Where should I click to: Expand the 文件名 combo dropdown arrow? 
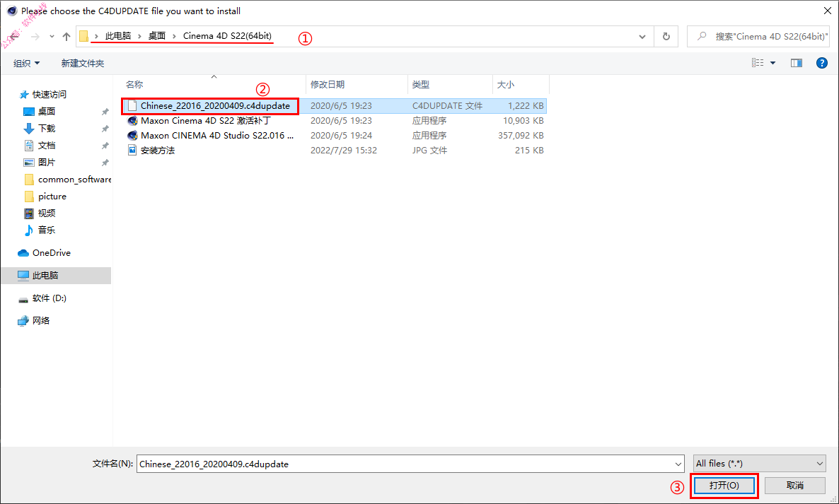[x=678, y=464]
